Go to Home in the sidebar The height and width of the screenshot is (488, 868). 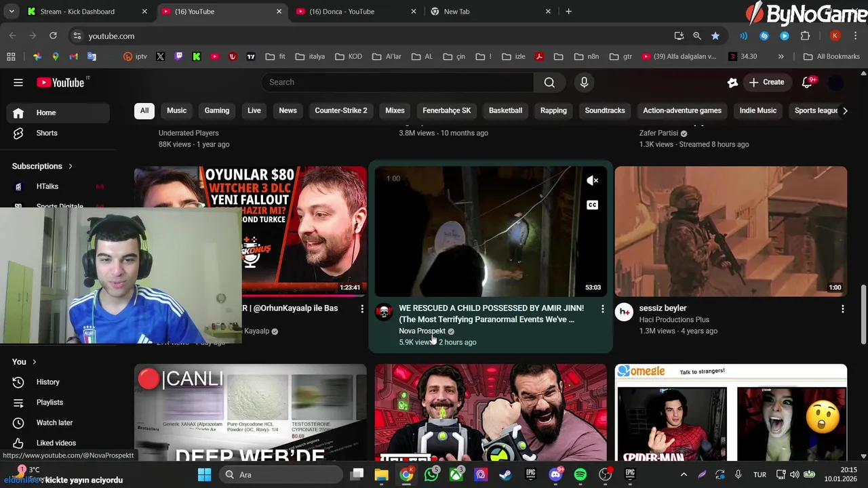tap(58, 113)
